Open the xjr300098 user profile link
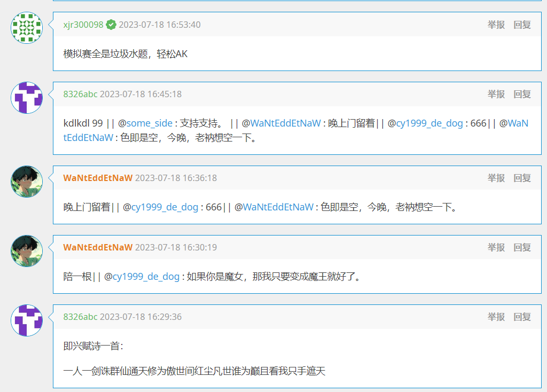This screenshot has height=392, width=547. point(83,25)
